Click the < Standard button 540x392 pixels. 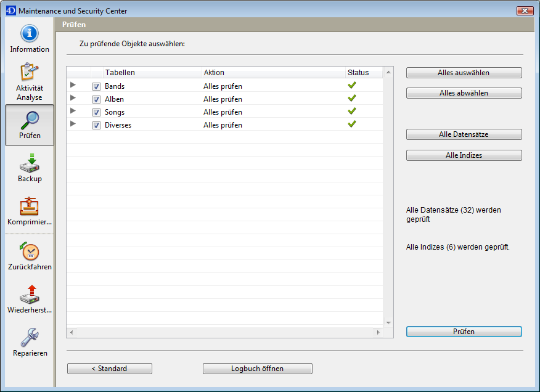(x=110, y=369)
